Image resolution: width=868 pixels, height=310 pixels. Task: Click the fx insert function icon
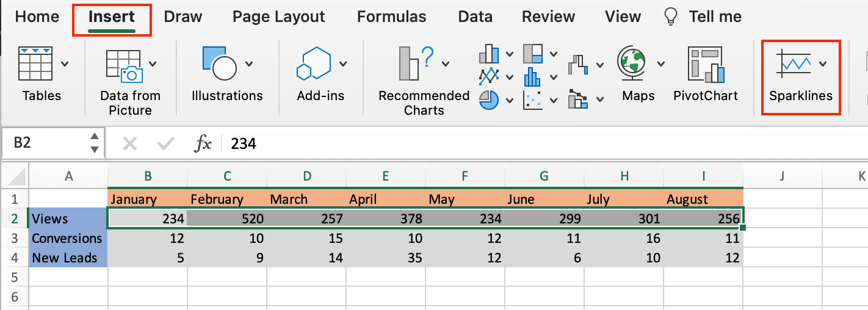point(203,143)
